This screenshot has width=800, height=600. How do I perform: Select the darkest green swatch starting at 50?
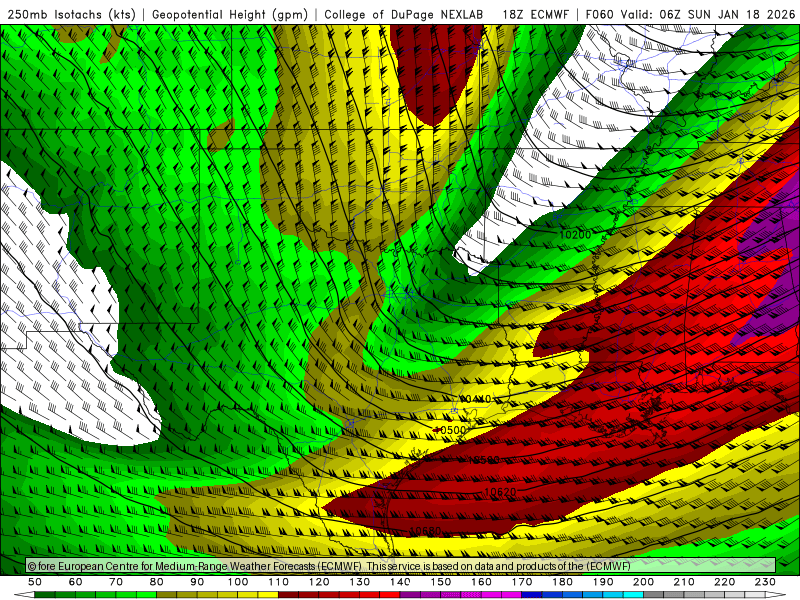[x=45, y=595]
